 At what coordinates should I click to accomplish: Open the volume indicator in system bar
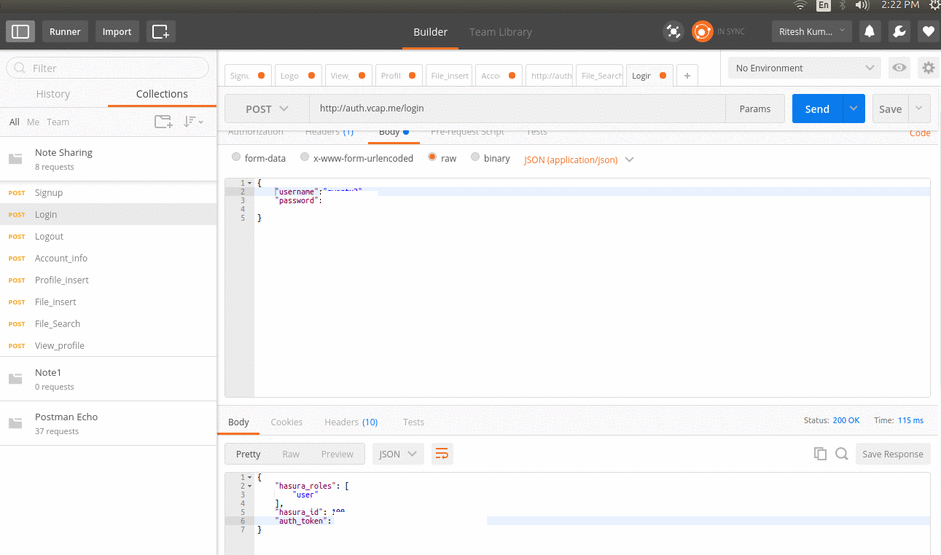click(x=862, y=5)
